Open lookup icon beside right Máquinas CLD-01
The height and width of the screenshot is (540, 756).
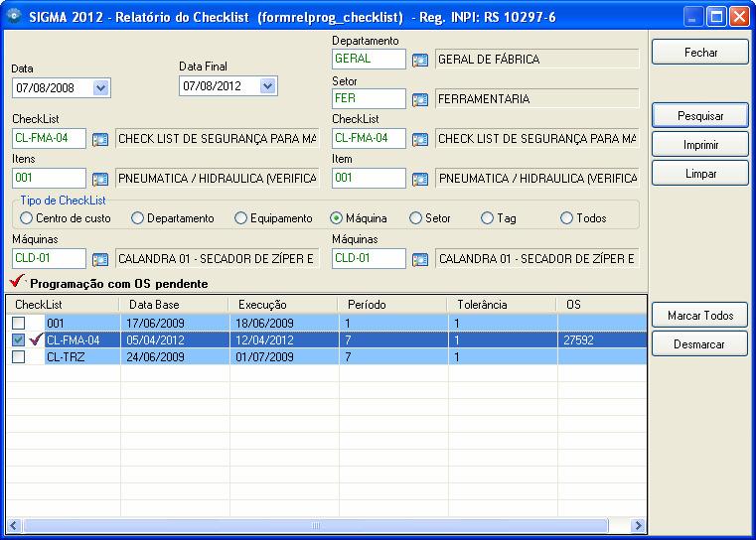[420, 260]
